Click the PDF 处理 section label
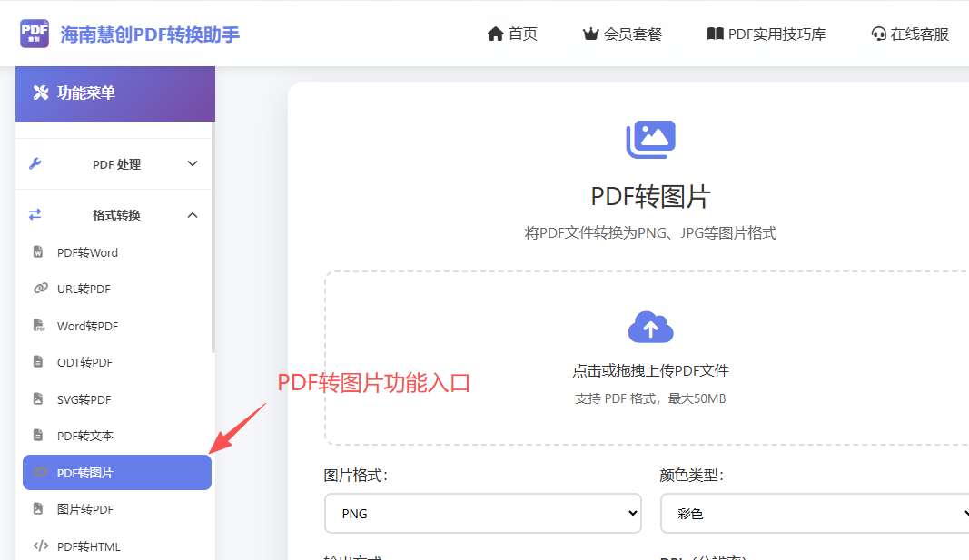Viewport: 969px width, 560px height. [117, 164]
